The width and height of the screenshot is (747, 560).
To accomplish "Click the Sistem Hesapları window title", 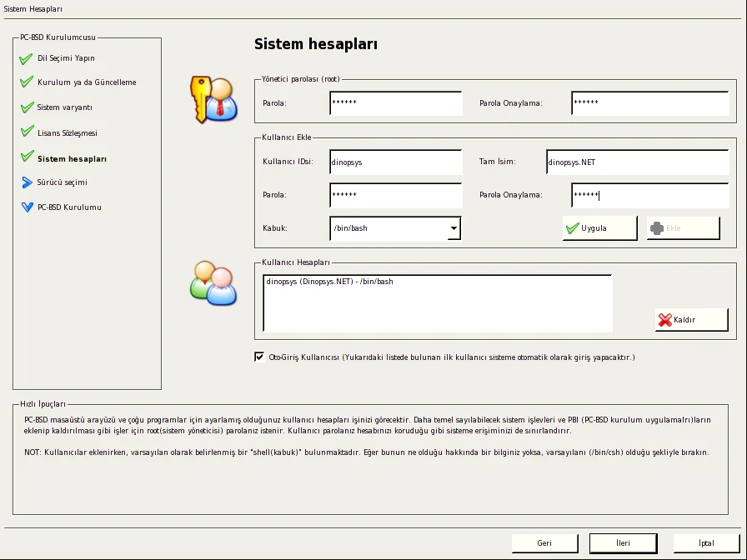I will pyautogui.click(x=33, y=8).
